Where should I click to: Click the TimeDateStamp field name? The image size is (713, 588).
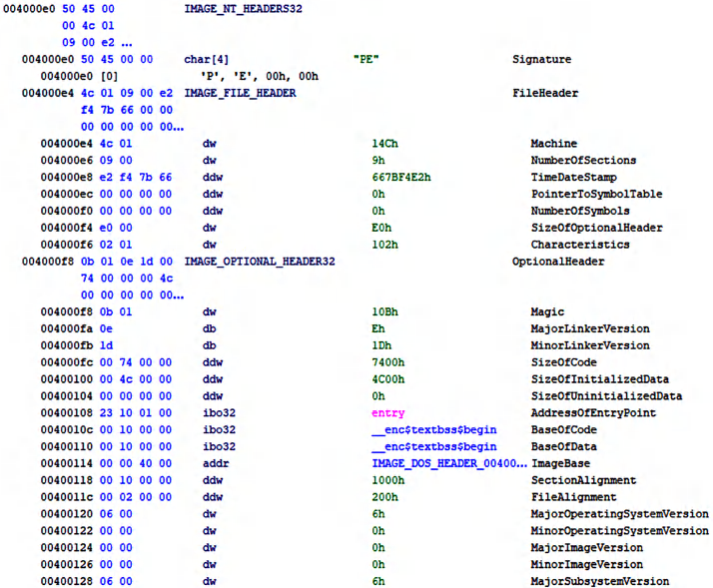pyautogui.click(x=573, y=178)
